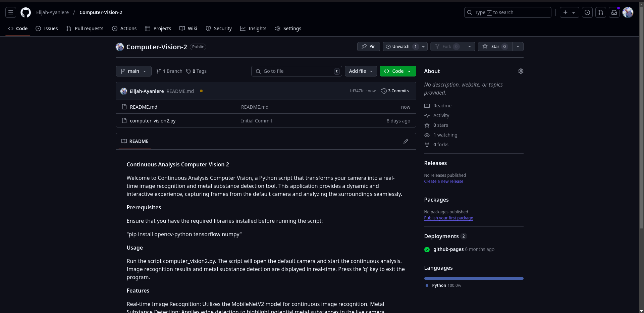Open the Actions tab
644x313 pixels.
pyautogui.click(x=124, y=29)
